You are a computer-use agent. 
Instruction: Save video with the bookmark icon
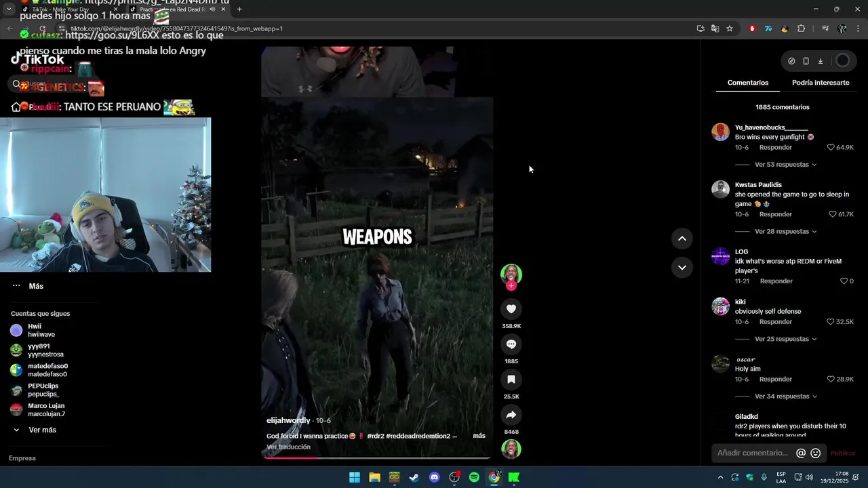click(511, 380)
